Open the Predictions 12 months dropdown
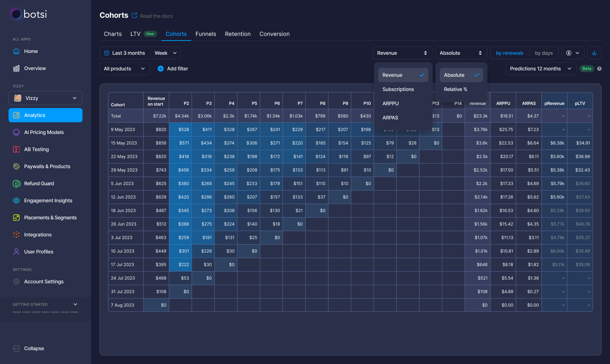The image size is (610, 364). click(540, 69)
